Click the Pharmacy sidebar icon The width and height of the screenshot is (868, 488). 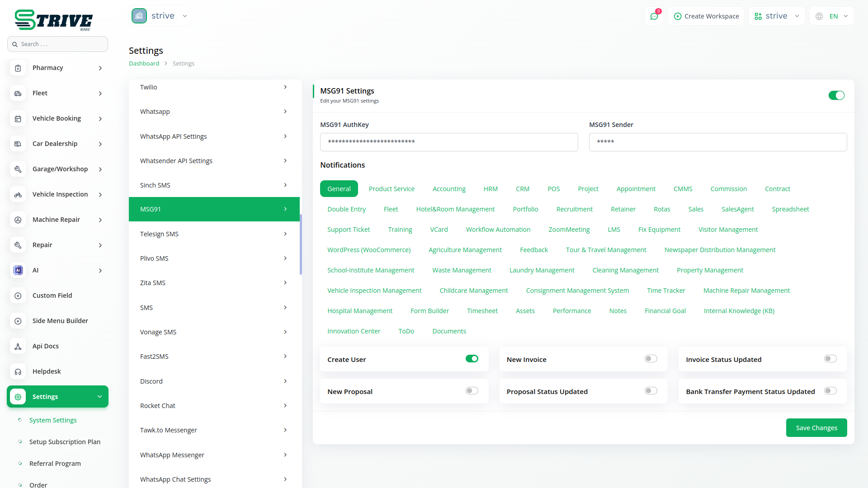[x=18, y=68]
